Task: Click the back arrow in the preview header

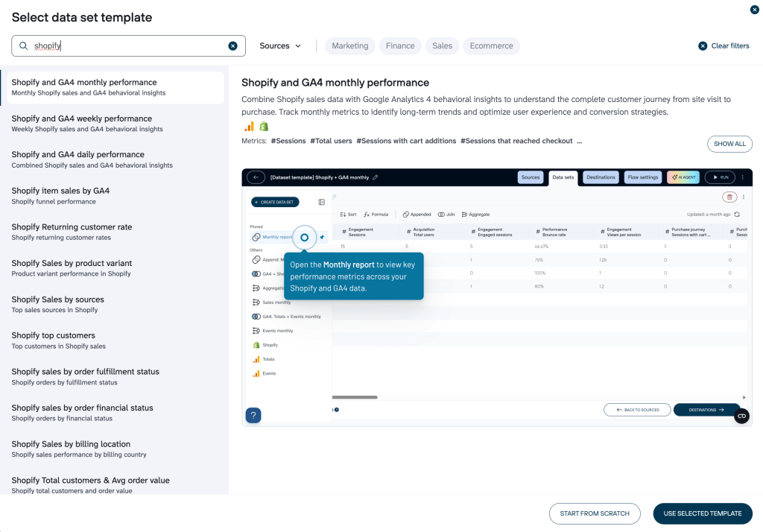Action: pyautogui.click(x=256, y=177)
